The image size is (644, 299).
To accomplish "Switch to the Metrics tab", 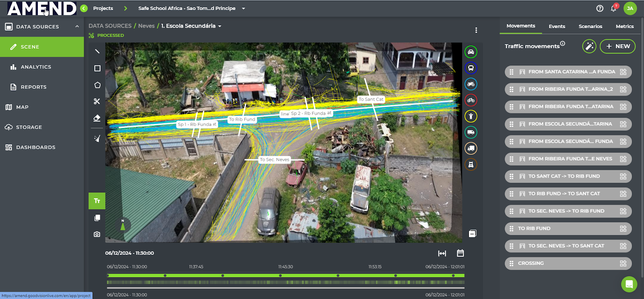I will point(625,27).
